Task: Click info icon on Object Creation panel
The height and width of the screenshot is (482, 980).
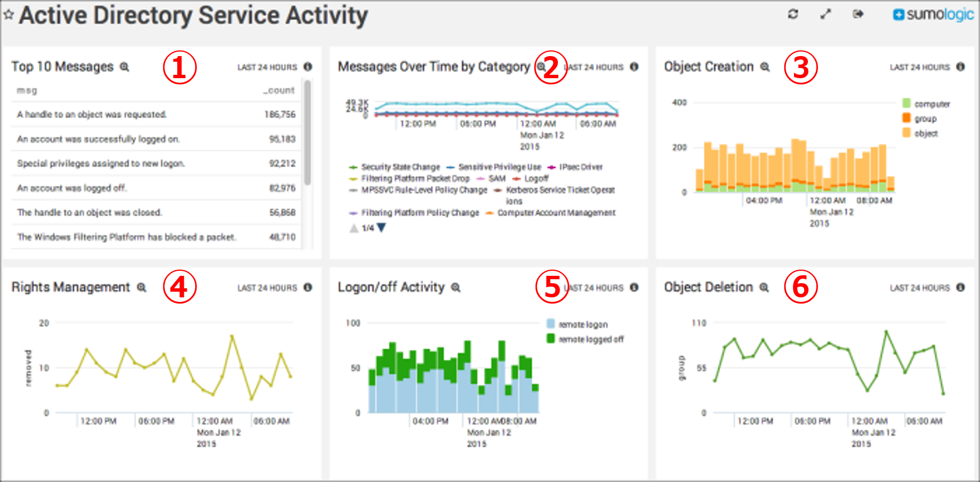Action: coord(961,67)
